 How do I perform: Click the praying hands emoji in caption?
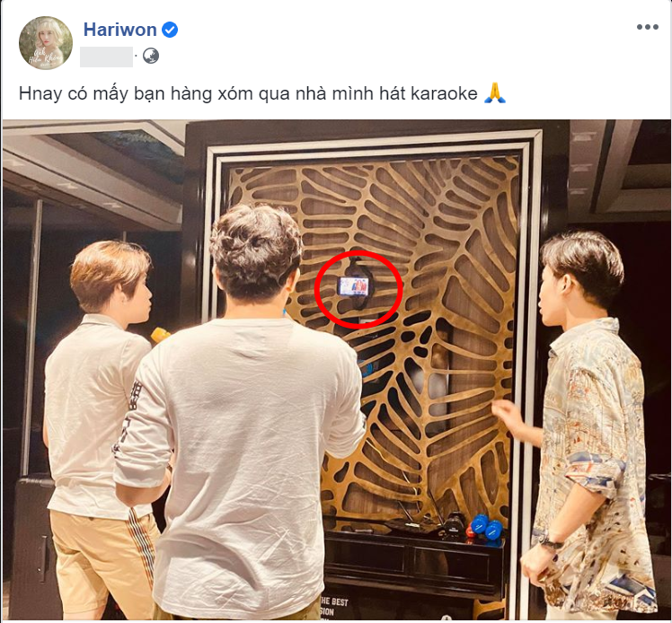495,93
